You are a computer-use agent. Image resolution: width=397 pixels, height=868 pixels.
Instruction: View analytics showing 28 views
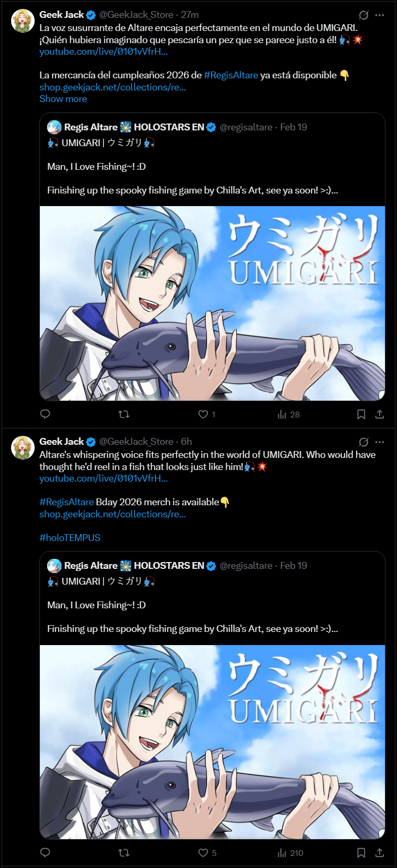(288, 414)
